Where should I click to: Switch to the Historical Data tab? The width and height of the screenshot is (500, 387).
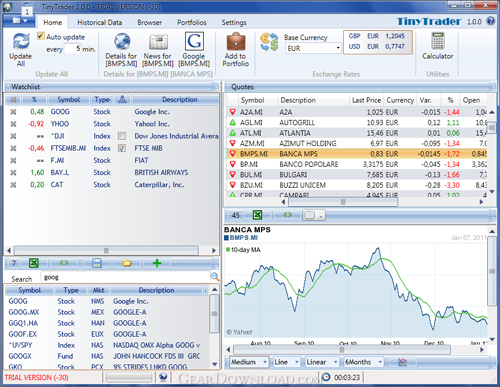click(99, 22)
